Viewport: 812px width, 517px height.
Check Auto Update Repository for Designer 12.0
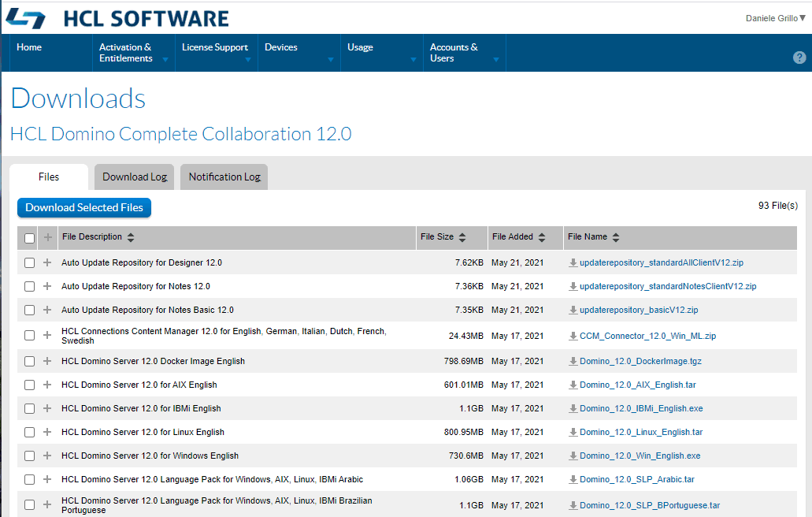coord(29,263)
